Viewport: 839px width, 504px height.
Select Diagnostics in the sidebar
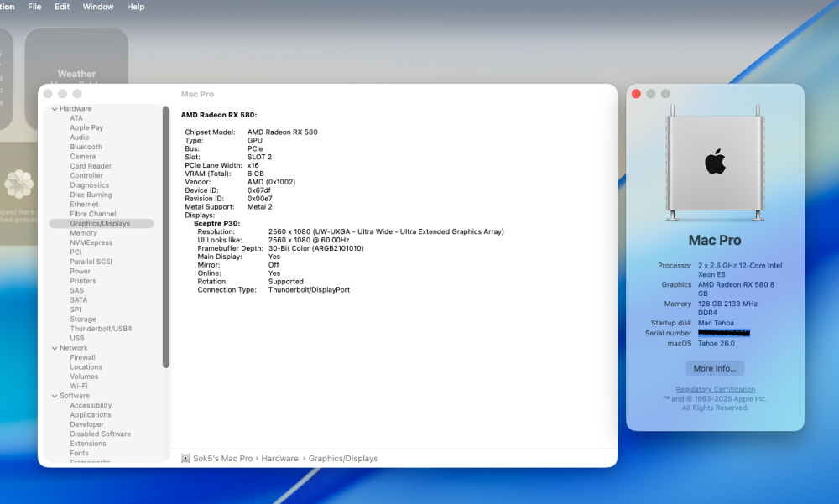pos(90,185)
